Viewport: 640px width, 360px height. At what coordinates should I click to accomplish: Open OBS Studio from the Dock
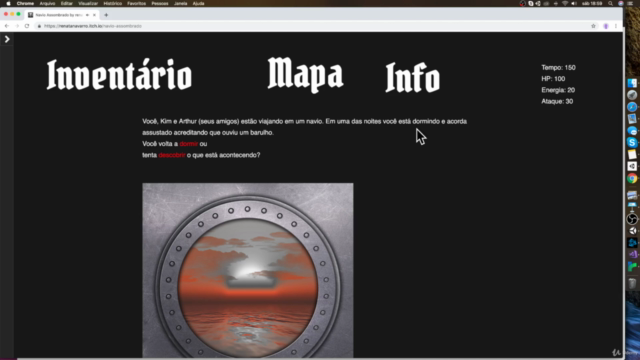click(x=632, y=219)
